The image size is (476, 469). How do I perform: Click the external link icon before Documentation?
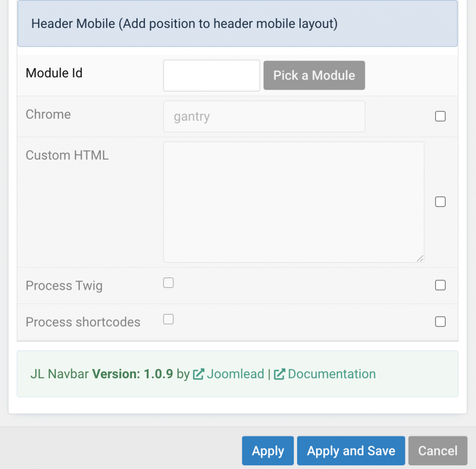(279, 374)
